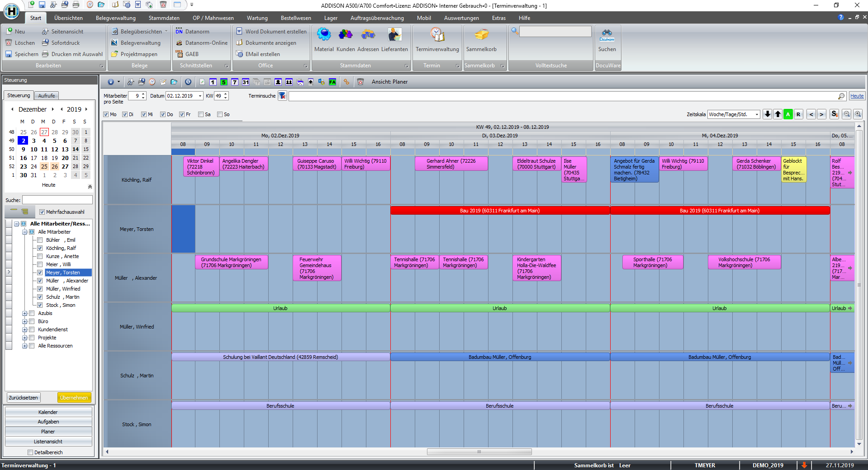Switch to the Aufrufe tab
The width and height of the screenshot is (868, 470).
click(46, 96)
